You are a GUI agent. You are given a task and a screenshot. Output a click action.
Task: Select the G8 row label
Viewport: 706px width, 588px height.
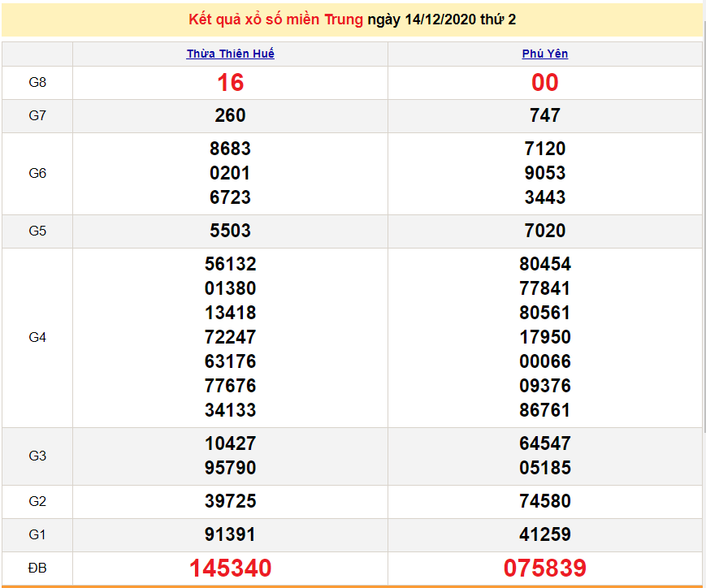37,82
